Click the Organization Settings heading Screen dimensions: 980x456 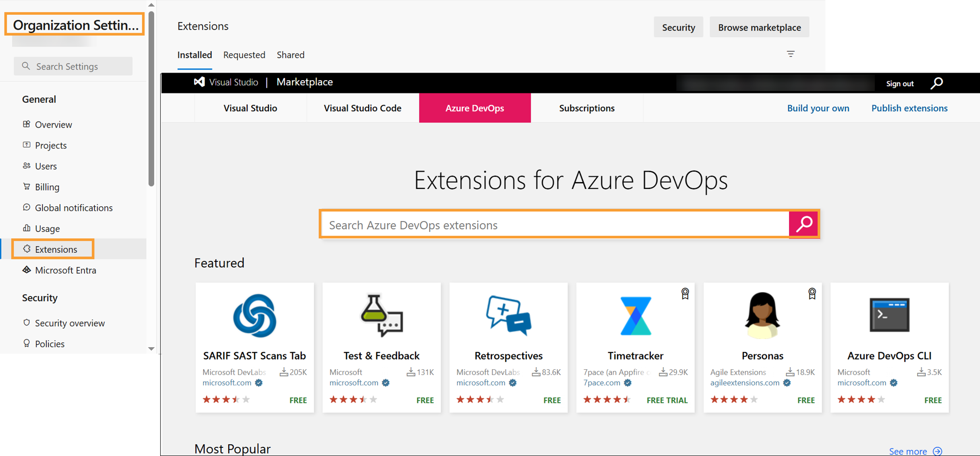(75, 25)
